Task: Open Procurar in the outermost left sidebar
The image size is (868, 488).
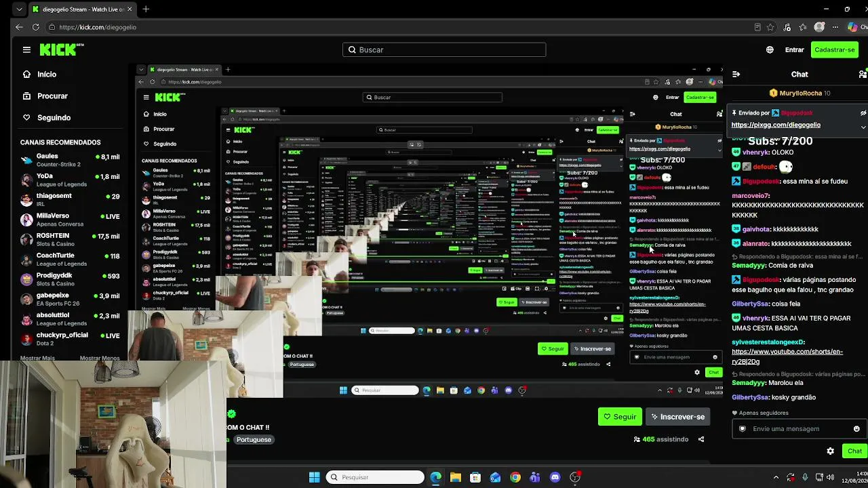Action: point(52,96)
